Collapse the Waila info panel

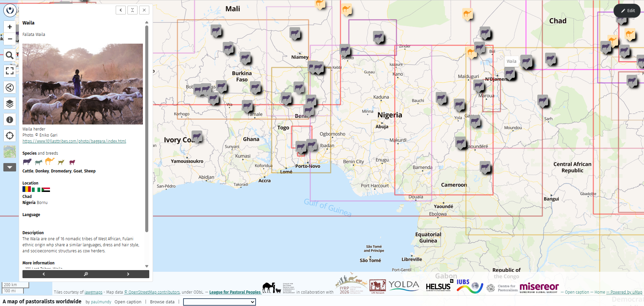coord(132,10)
